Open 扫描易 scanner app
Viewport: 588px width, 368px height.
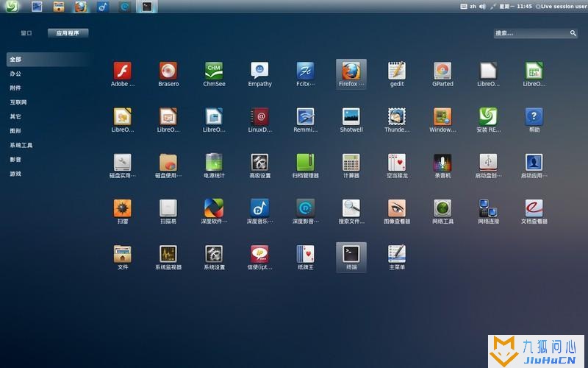pyautogui.click(x=168, y=211)
